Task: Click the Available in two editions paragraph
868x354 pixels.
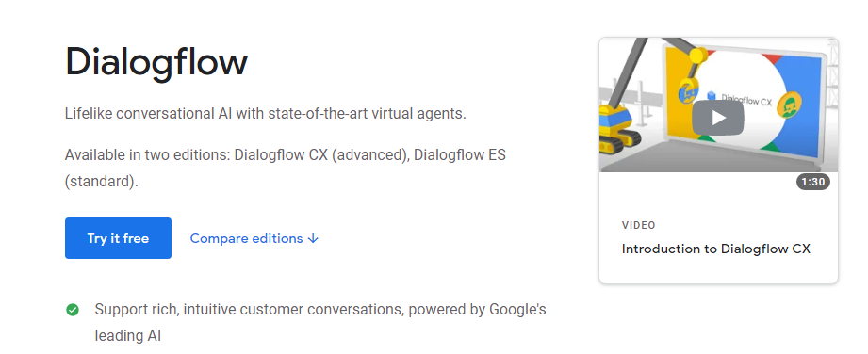Action: tap(286, 169)
